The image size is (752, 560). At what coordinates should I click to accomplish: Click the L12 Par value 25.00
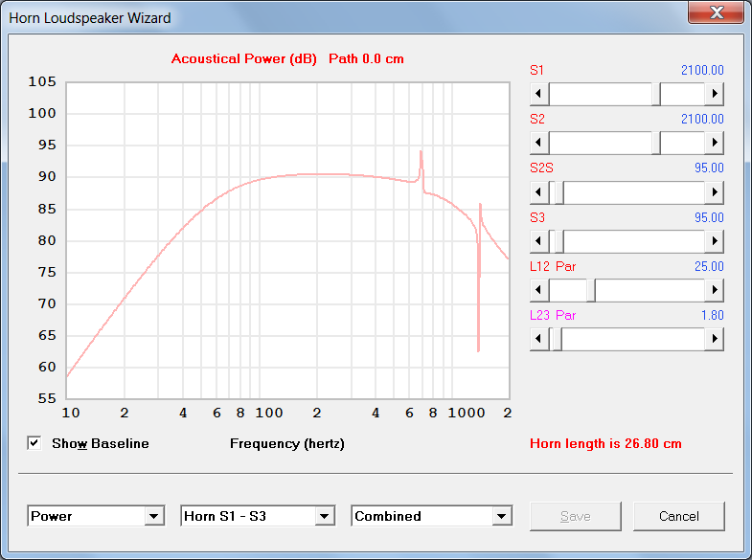(x=709, y=267)
